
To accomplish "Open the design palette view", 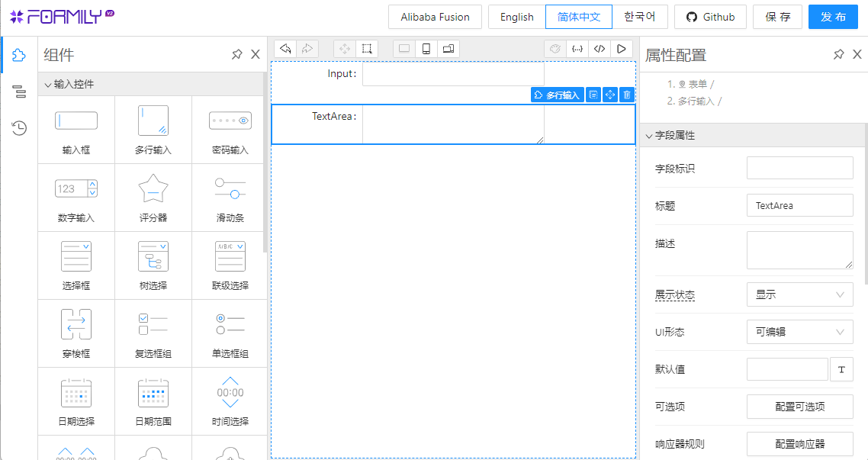I will point(555,49).
